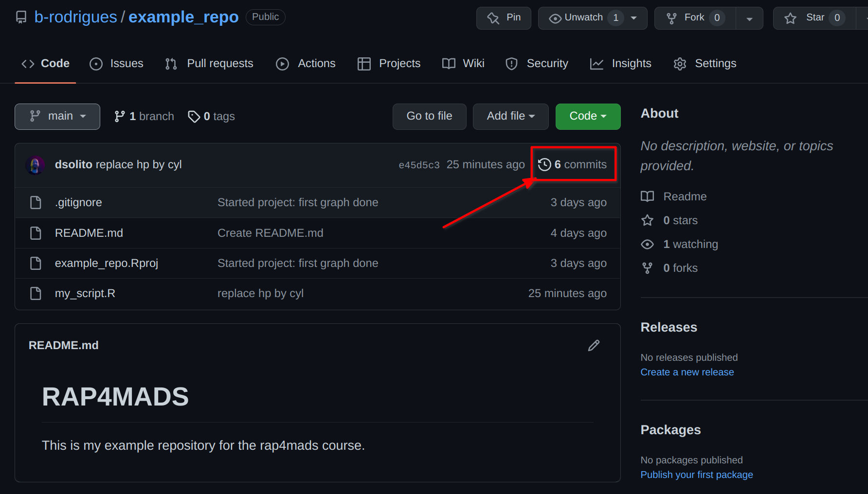
Task: View the 1 branch link
Action: 144,117
